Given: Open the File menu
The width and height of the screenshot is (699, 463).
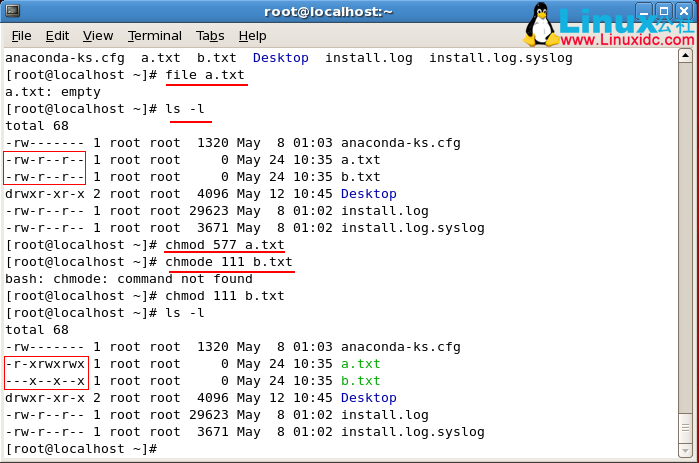Looking at the screenshot, I should point(21,36).
